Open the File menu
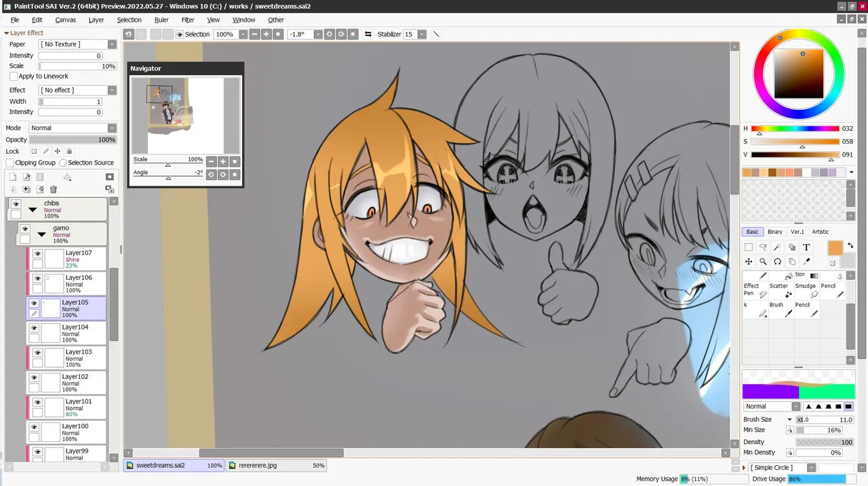 point(15,20)
